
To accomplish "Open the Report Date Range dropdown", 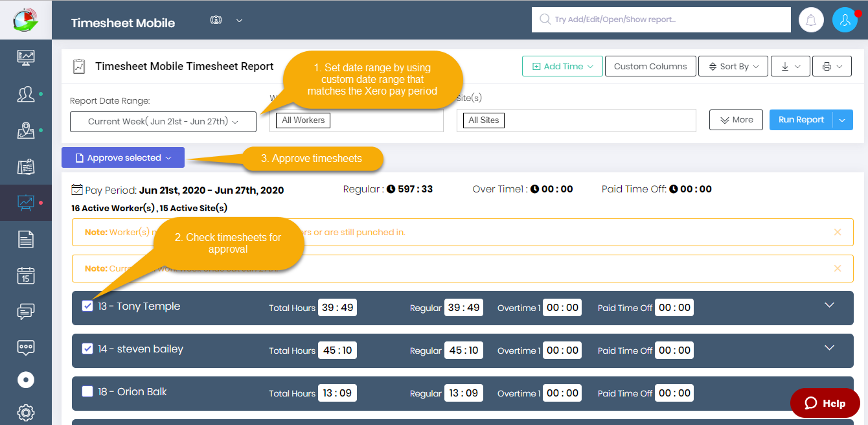I will tap(163, 121).
